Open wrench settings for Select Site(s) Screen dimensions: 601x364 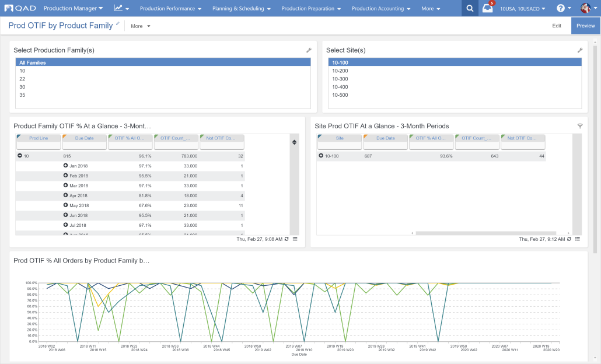[x=580, y=50]
